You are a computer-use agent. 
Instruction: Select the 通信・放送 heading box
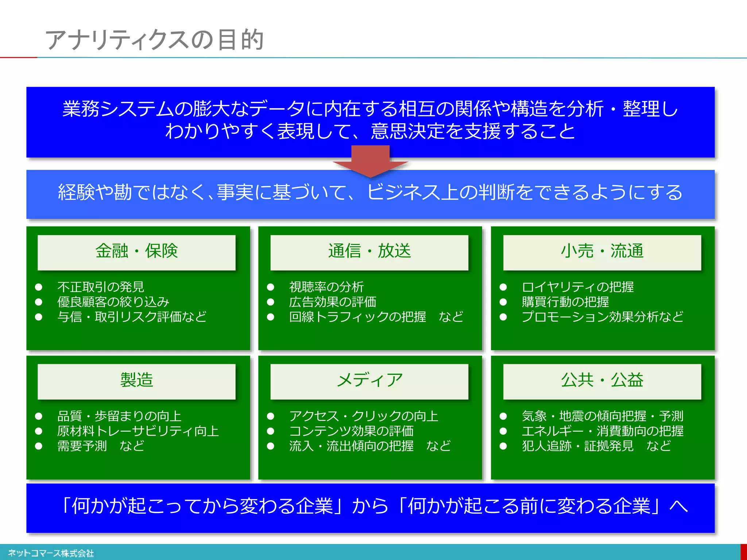(369, 252)
